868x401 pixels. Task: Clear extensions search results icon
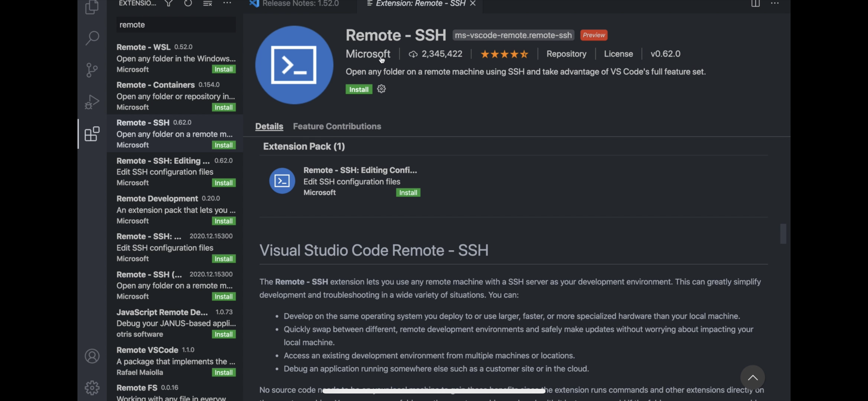pos(207,3)
